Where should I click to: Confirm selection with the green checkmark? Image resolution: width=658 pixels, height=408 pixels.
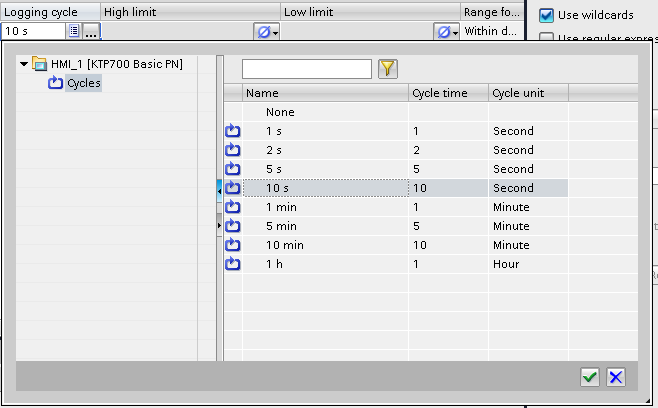tap(590, 377)
